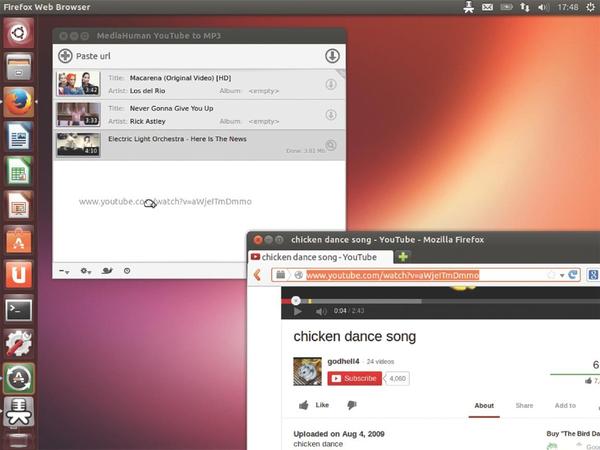The height and width of the screenshot is (450, 600).
Task: Switch to the Share tab
Action: pyautogui.click(x=524, y=406)
